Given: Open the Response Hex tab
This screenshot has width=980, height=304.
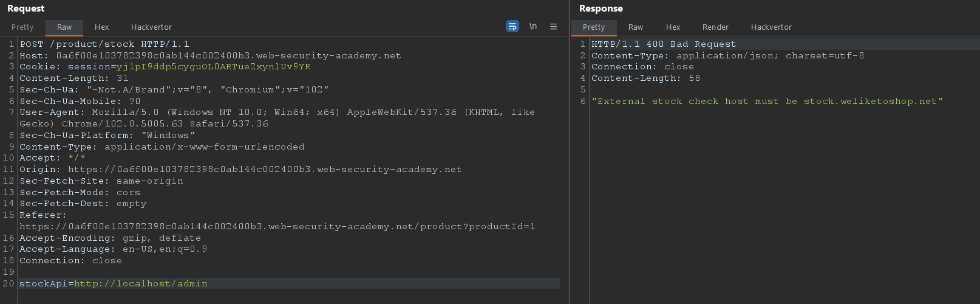Looking at the screenshot, I should point(673,27).
